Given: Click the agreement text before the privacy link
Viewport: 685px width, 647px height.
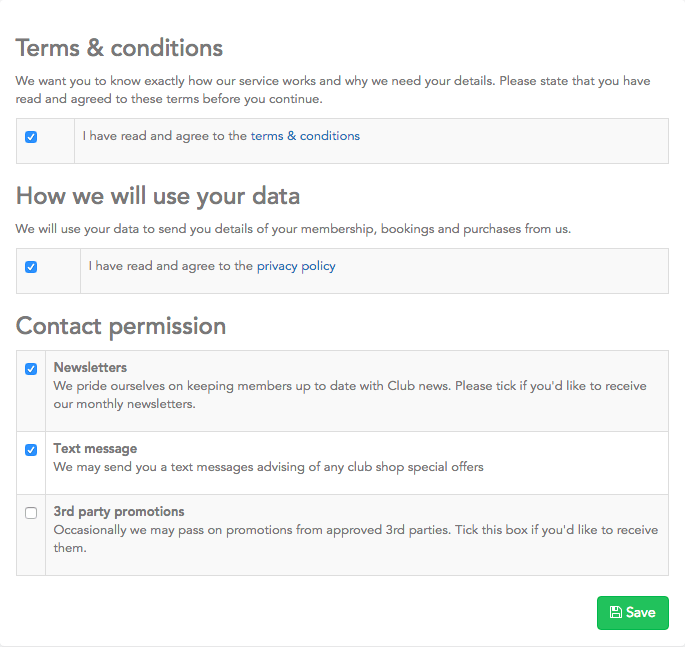Looking at the screenshot, I should pyautogui.click(x=170, y=266).
